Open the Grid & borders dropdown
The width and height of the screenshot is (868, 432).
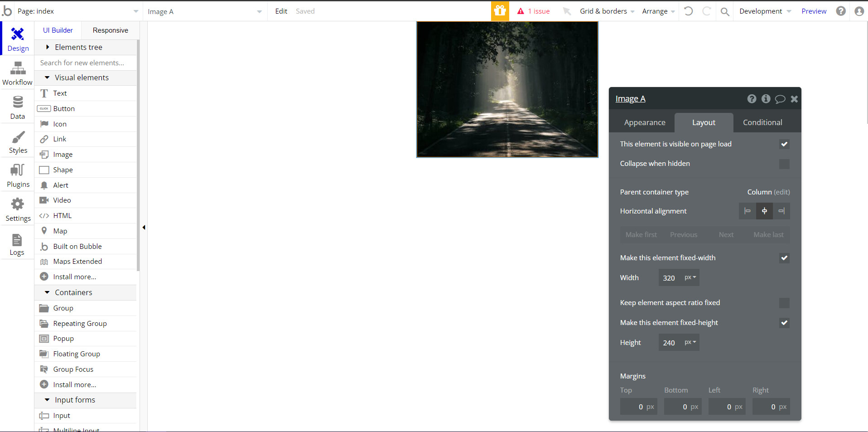tap(607, 11)
